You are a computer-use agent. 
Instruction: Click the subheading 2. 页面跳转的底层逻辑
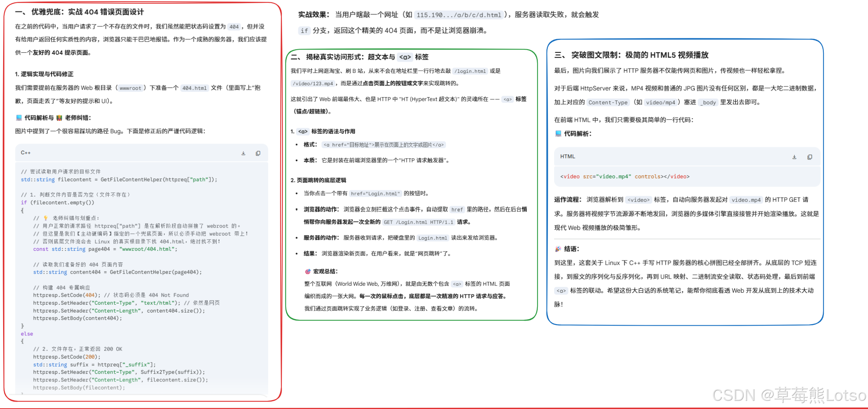(319, 180)
